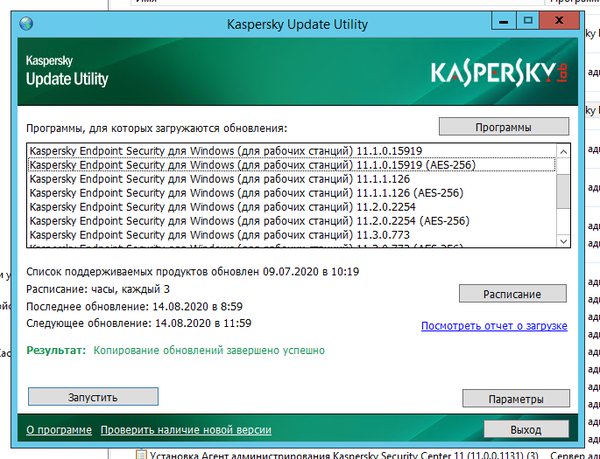
Task: Click the Последнее обновление 14.08.2020 text
Action: pyautogui.click(x=134, y=306)
